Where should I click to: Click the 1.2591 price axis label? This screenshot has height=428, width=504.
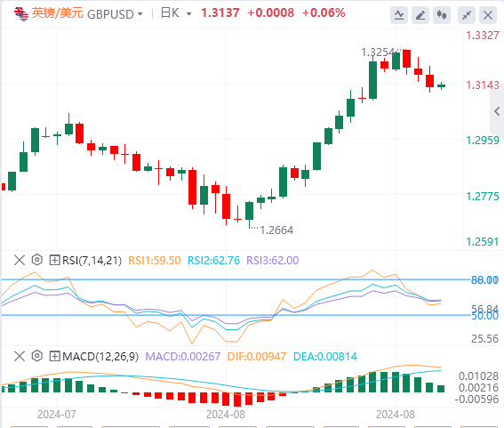(483, 242)
